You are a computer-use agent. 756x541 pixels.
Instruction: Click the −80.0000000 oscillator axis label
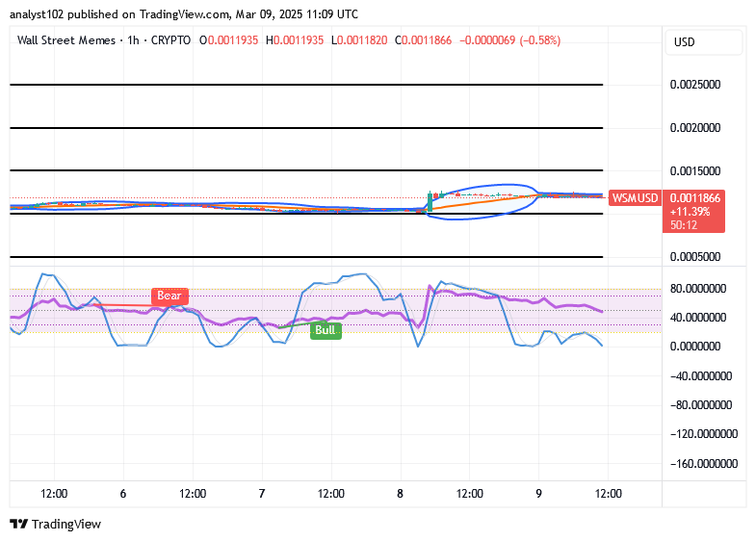701,405
